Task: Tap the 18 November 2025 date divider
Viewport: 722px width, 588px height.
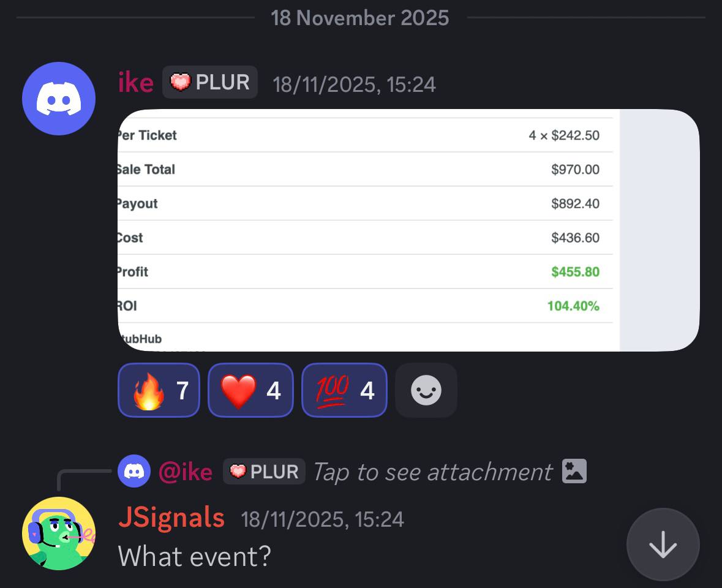Action: coord(359,18)
